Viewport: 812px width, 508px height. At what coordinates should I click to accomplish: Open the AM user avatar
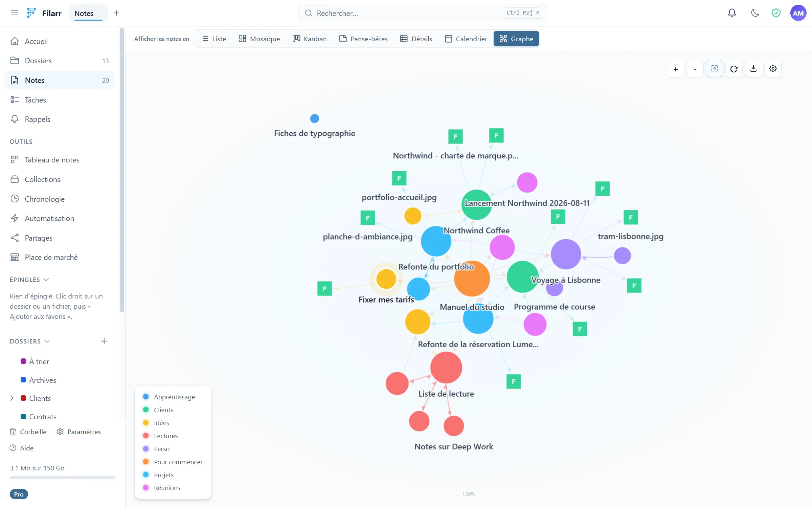tap(798, 13)
